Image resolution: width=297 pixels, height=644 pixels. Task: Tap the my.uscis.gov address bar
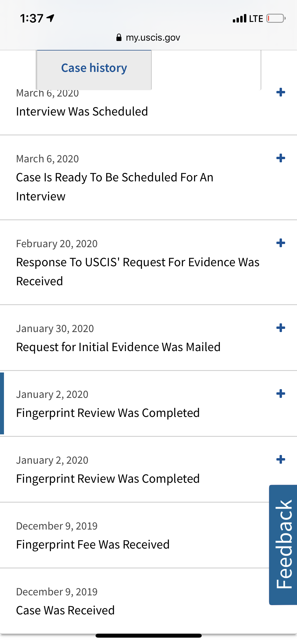148,38
